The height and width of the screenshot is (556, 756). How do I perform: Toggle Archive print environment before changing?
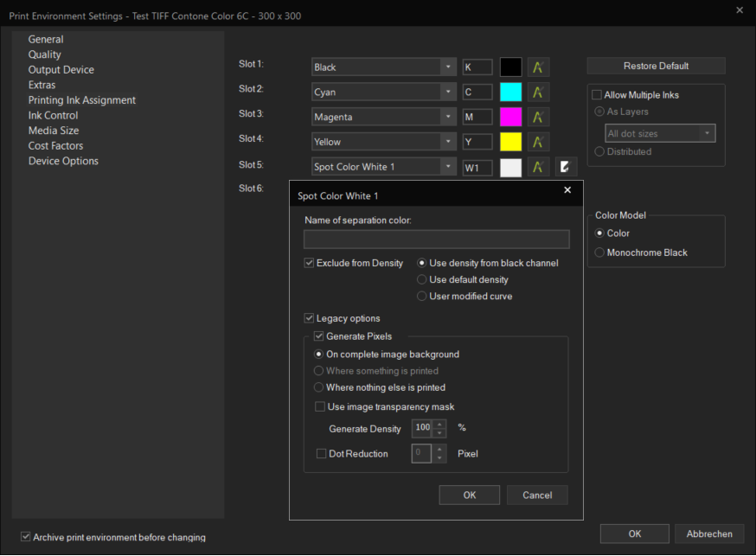[x=26, y=537]
